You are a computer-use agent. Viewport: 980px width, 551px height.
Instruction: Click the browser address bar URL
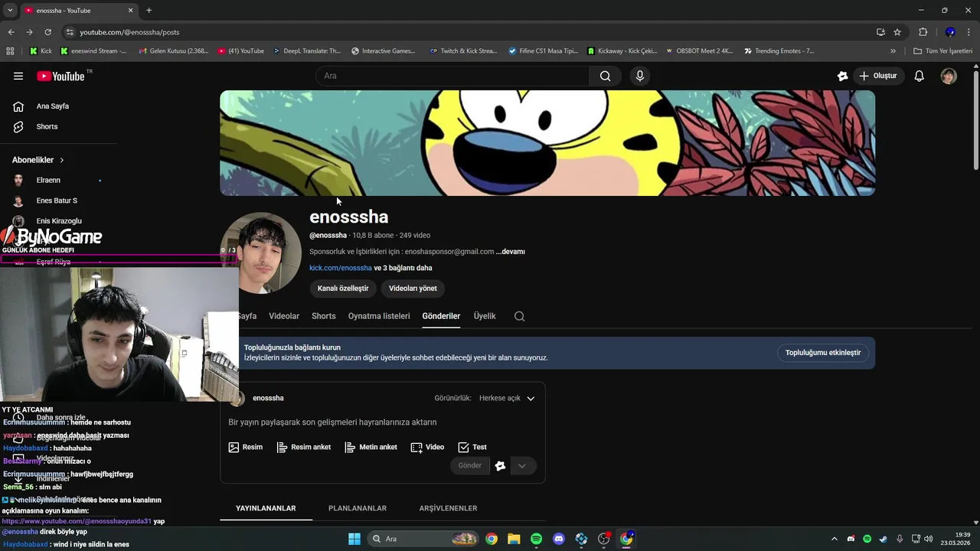click(129, 32)
